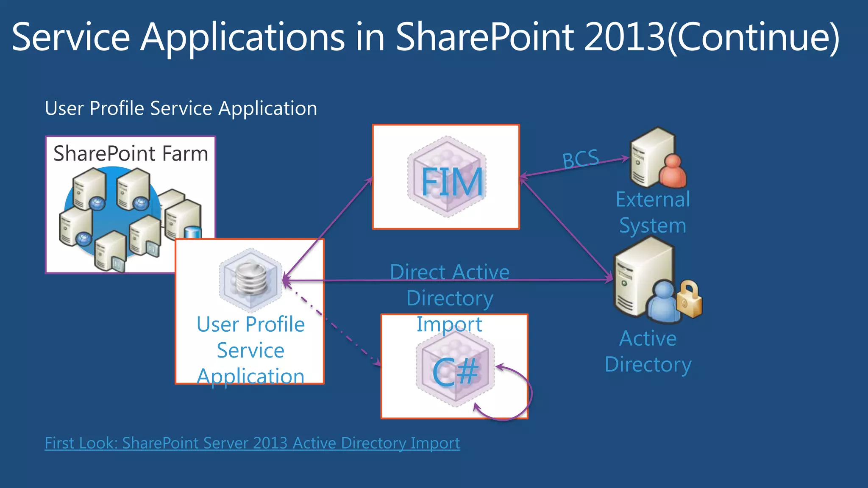
Task: Click the FIM cube icon
Action: click(447, 177)
